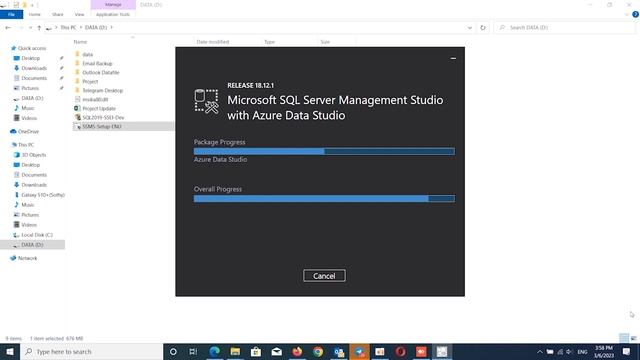Launch Firefox from taskbar
This screenshot has height=360, width=640.
[297, 351]
